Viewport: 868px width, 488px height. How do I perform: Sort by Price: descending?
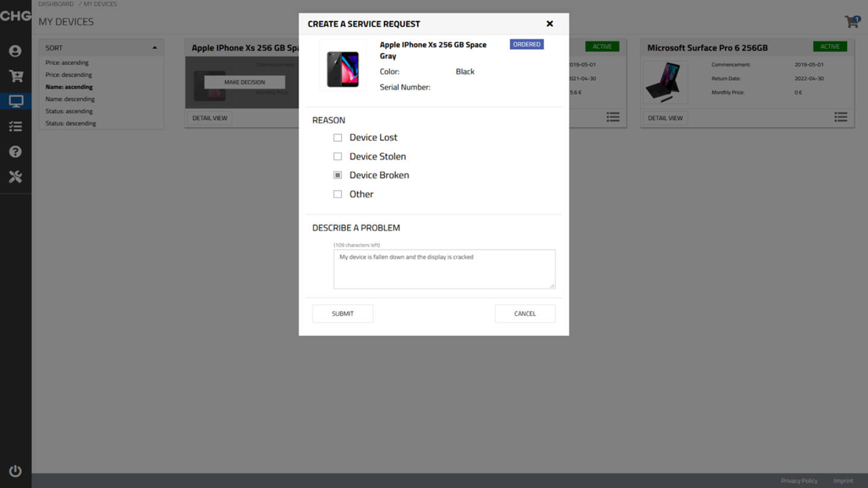[69, 75]
